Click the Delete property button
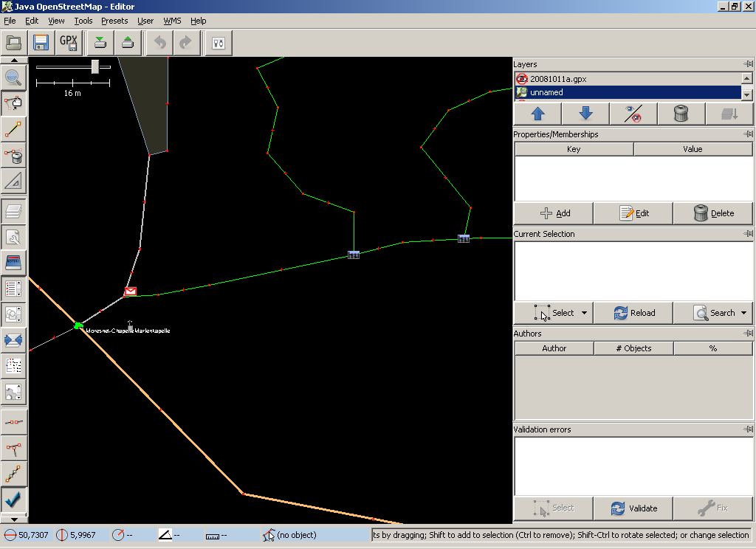 pyautogui.click(x=712, y=213)
